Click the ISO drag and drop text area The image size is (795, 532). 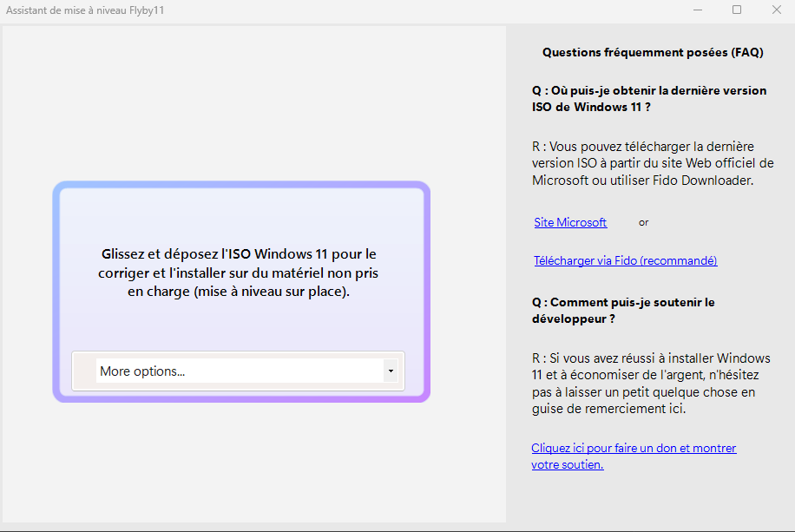[239, 273]
